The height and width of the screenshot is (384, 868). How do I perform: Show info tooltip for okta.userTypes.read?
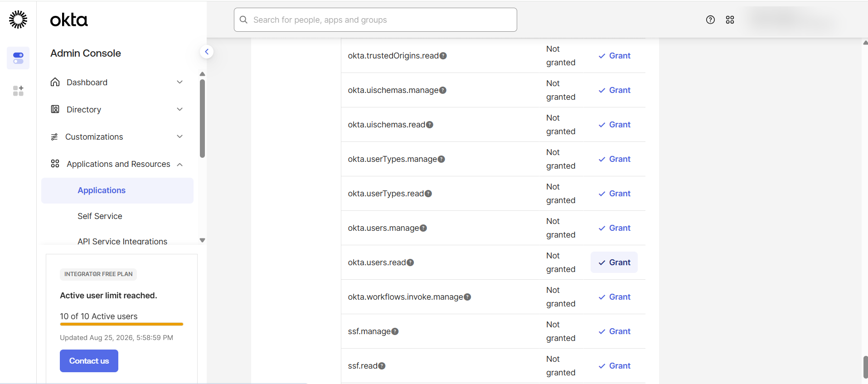(x=428, y=194)
